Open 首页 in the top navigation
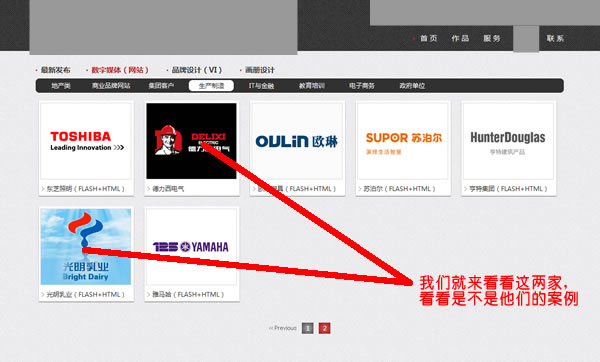Screen dimensions: 600x362 pyautogui.click(x=428, y=38)
